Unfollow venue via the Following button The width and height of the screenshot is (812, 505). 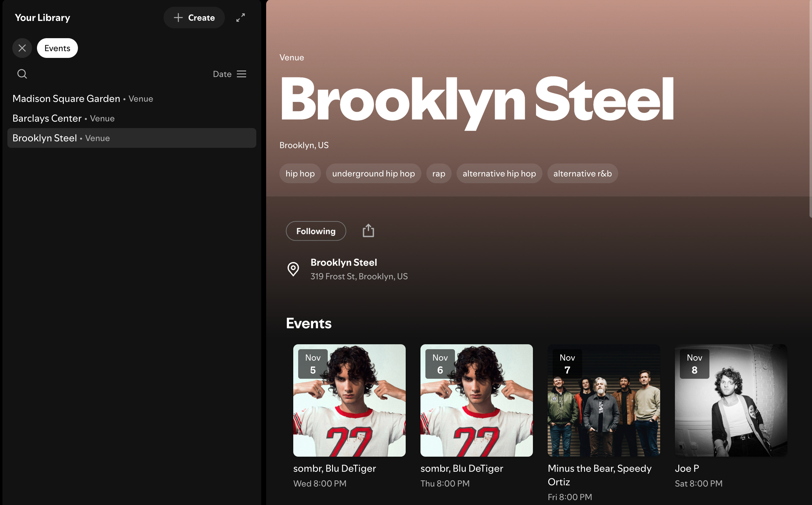pyautogui.click(x=316, y=231)
